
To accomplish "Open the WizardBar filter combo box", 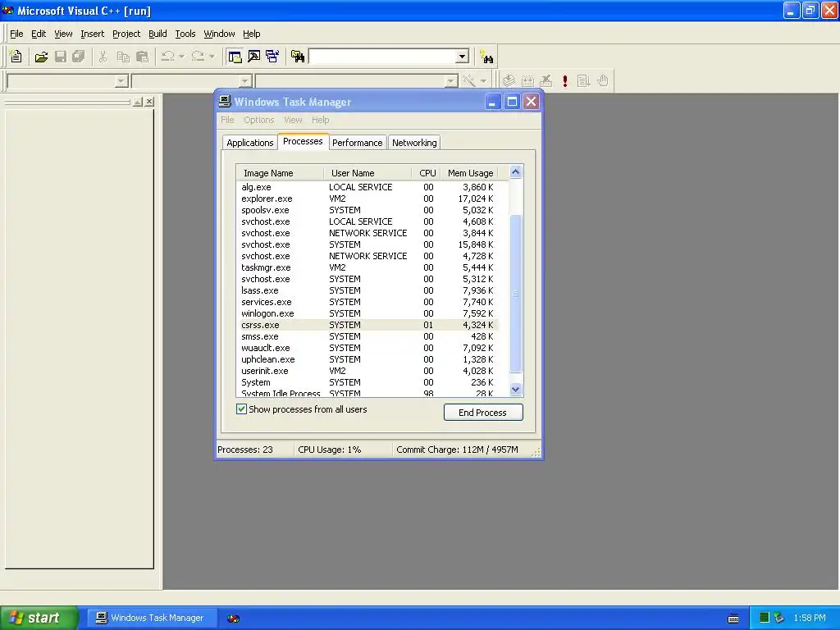I will tap(192, 81).
